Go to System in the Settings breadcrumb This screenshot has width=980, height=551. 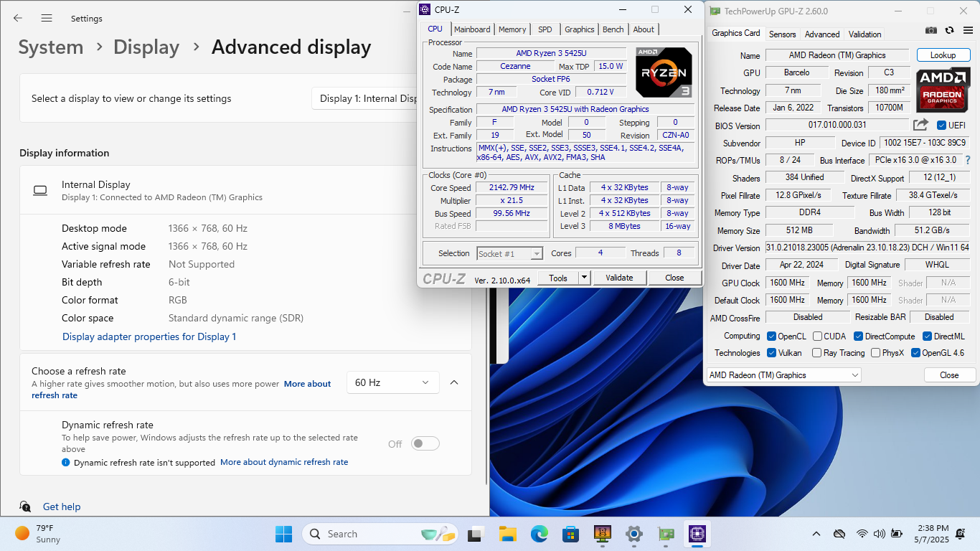tap(51, 47)
